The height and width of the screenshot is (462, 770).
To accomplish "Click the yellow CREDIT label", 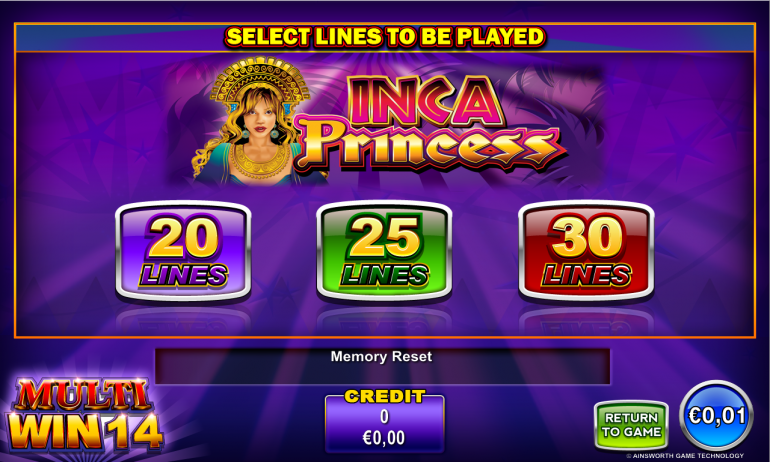I will click(385, 396).
